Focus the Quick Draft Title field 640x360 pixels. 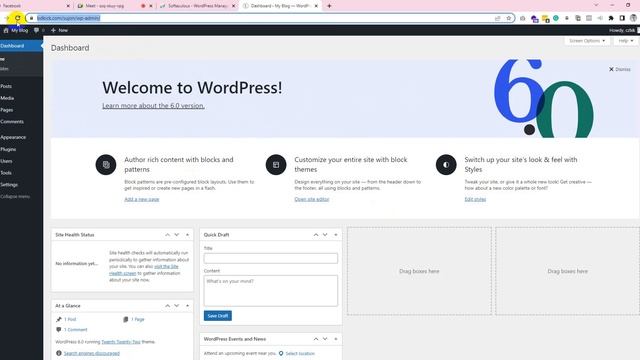point(271,258)
